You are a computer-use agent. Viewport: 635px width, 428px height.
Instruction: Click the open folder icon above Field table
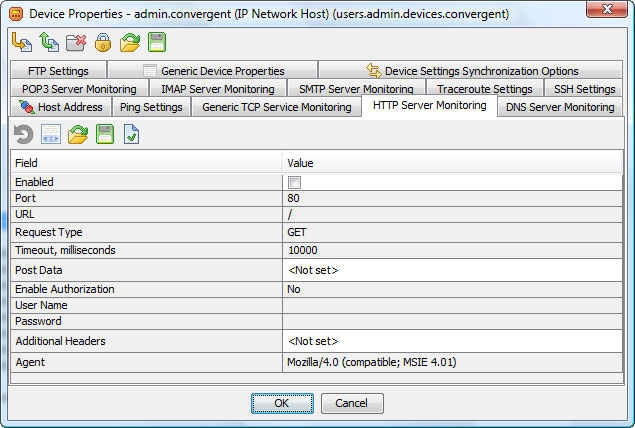click(x=78, y=134)
